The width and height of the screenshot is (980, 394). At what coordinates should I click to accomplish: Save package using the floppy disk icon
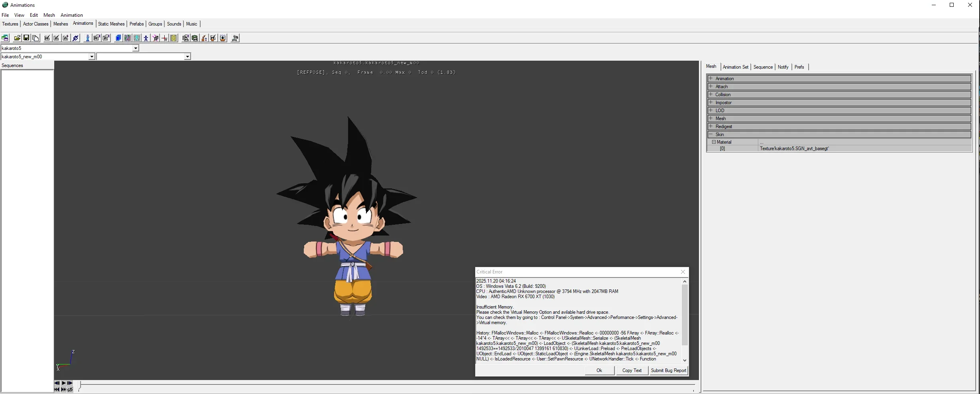click(26, 38)
